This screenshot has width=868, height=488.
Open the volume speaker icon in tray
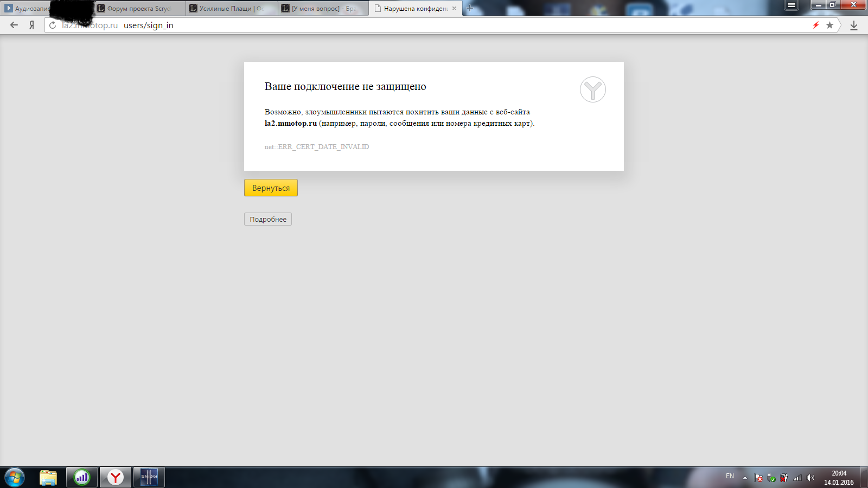[810, 478]
